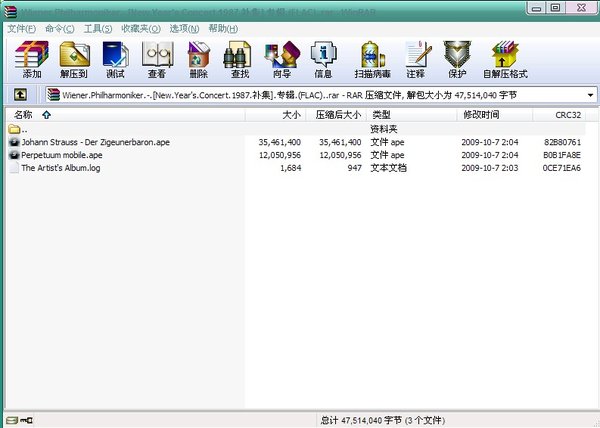
Task: Click size value 1,684 of log file
Action: [x=291, y=168]
